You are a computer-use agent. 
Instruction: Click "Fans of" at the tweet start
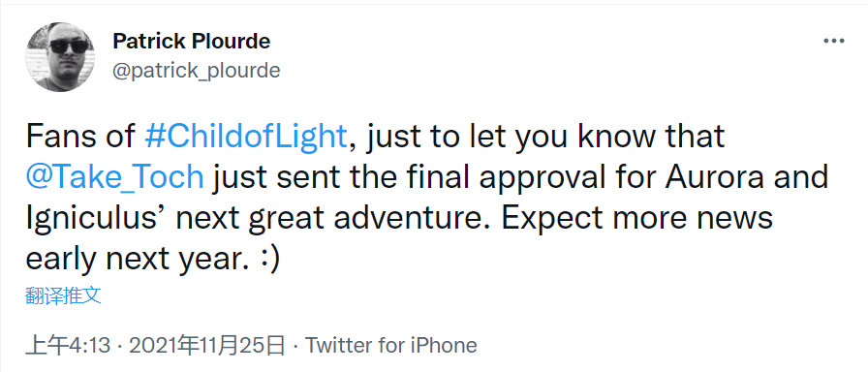pos(80,138)
